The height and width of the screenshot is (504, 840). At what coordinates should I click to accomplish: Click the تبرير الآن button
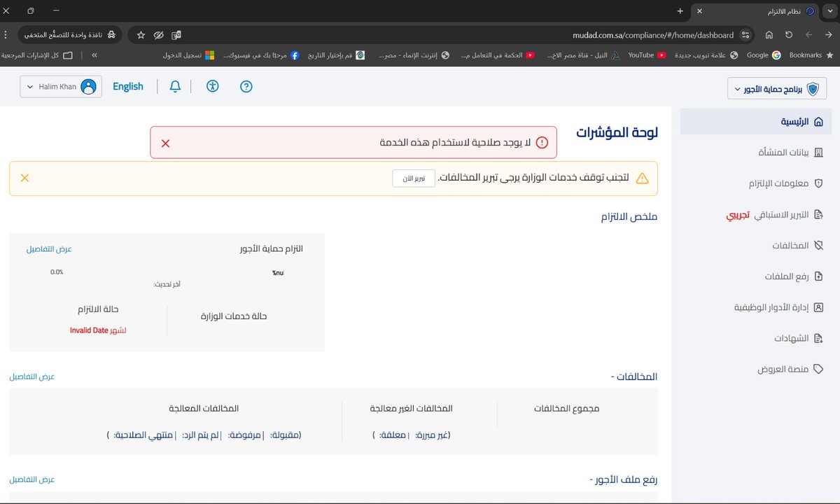click(414, 178)
